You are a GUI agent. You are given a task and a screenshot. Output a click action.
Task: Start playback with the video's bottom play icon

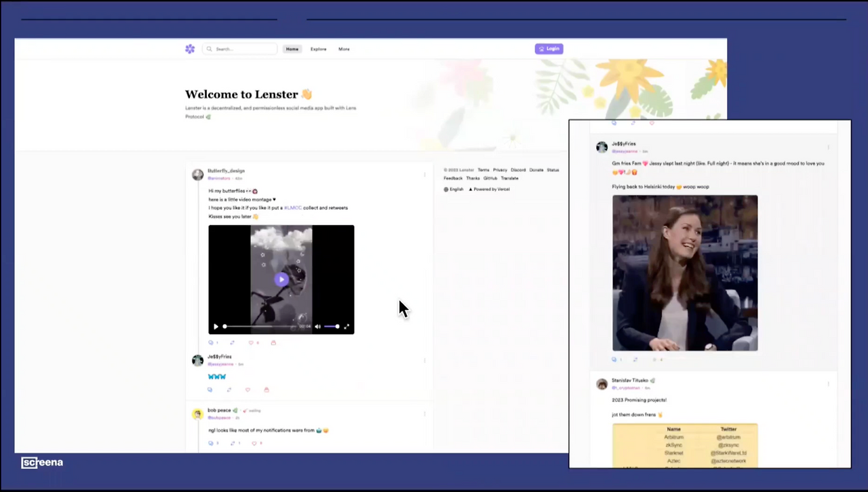click(x=216, y=327)
